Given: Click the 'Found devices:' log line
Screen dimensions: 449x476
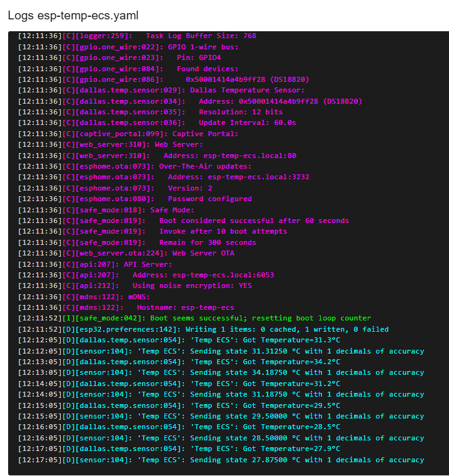Looking at the screenshot, I should [x=128, y=69].
